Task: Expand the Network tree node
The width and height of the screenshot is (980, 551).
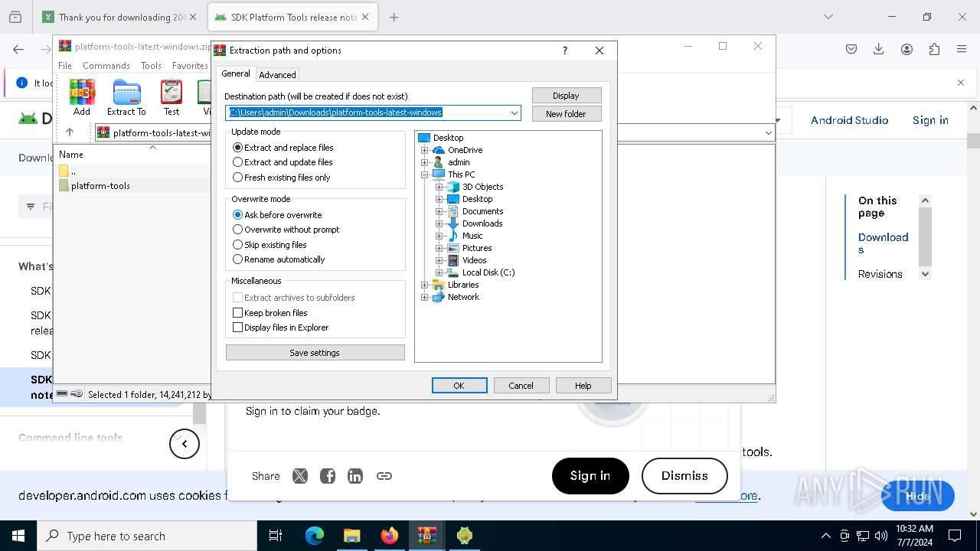Action: pyautogui.click(x=424, y=297)
